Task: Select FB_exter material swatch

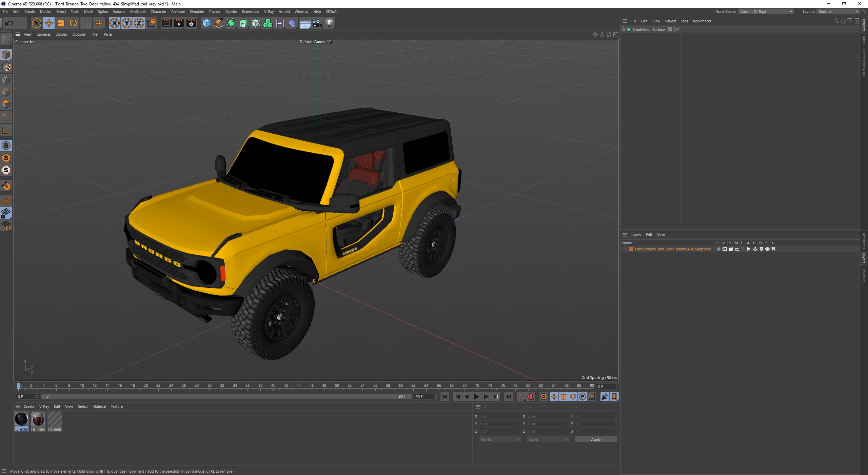Action: coord(21,421)
